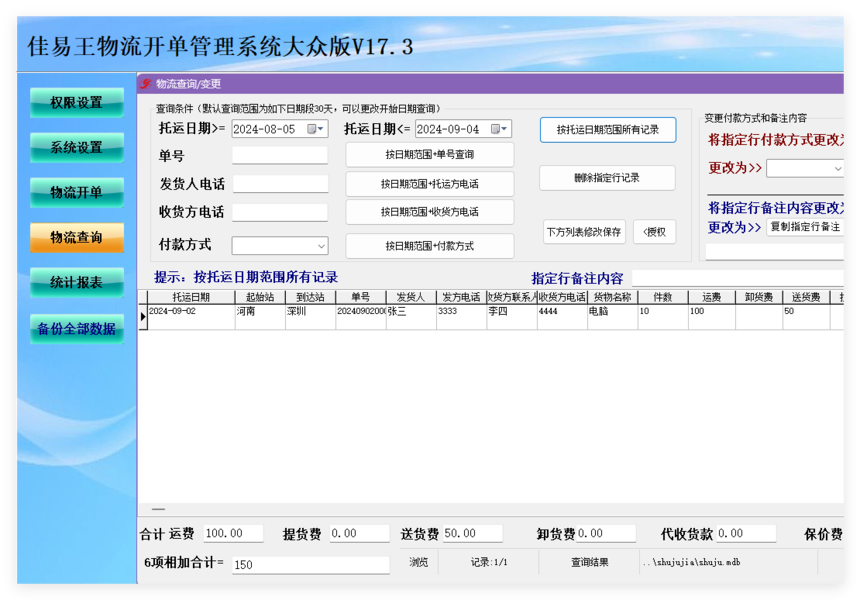Click the 6项相加合计 field showing 150
This screenshot has width=860, height=600.
(310, 564)
